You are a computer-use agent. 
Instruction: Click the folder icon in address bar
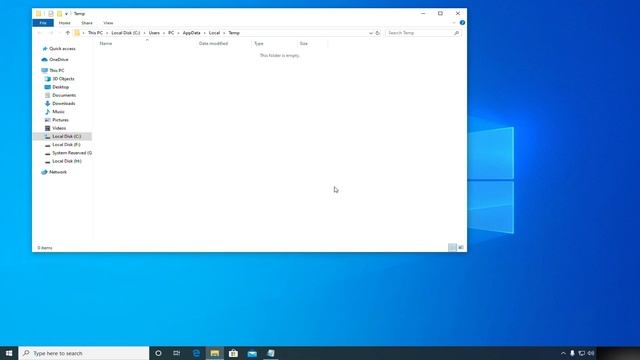click(x=77, y=33)
